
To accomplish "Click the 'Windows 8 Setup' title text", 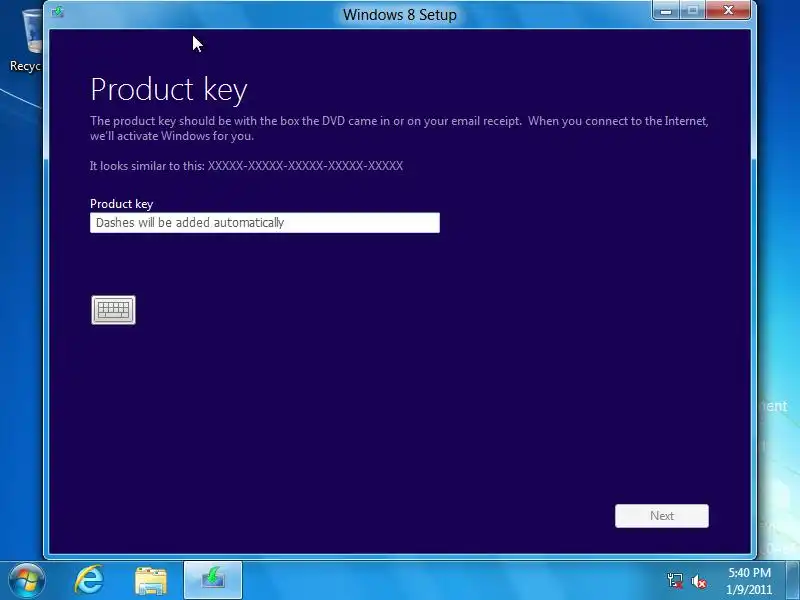I will pyautogui.click(x=399, y=15).
